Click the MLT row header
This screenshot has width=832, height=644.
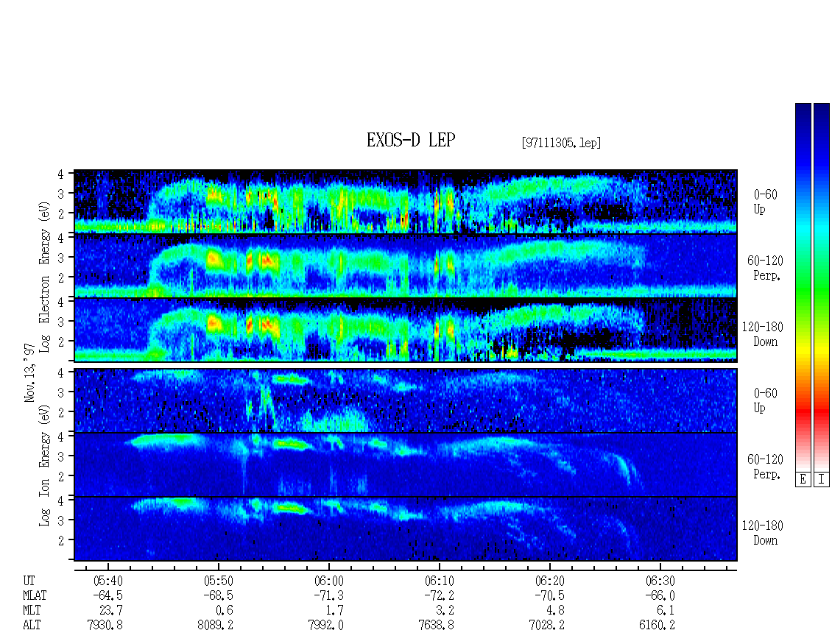[x=32, y=611]
